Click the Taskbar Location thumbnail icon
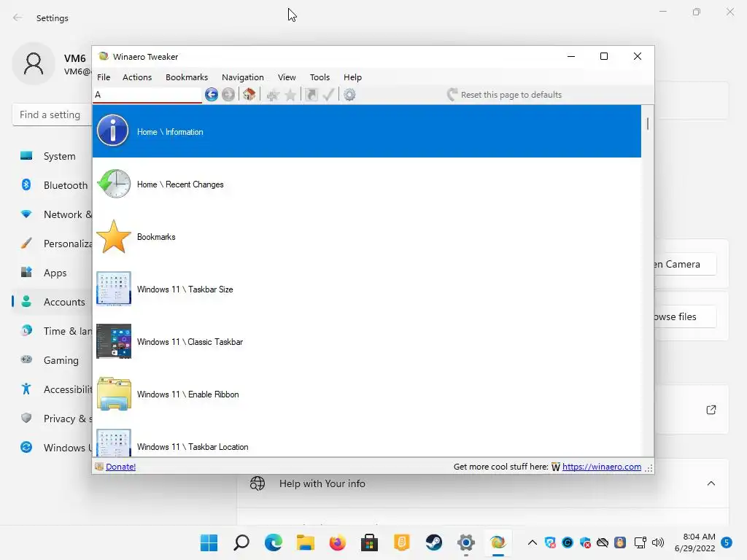Screen dimensions: 747x560 point(114,443)
